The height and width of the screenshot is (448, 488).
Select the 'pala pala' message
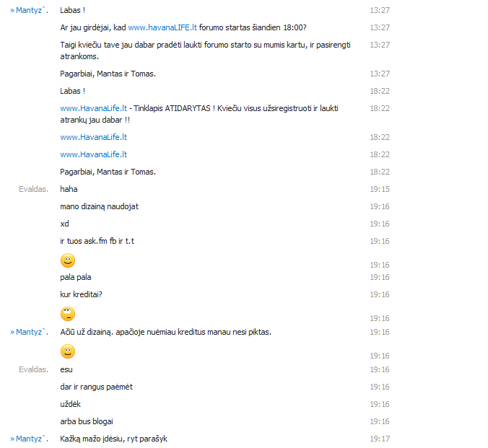point(76,277)
